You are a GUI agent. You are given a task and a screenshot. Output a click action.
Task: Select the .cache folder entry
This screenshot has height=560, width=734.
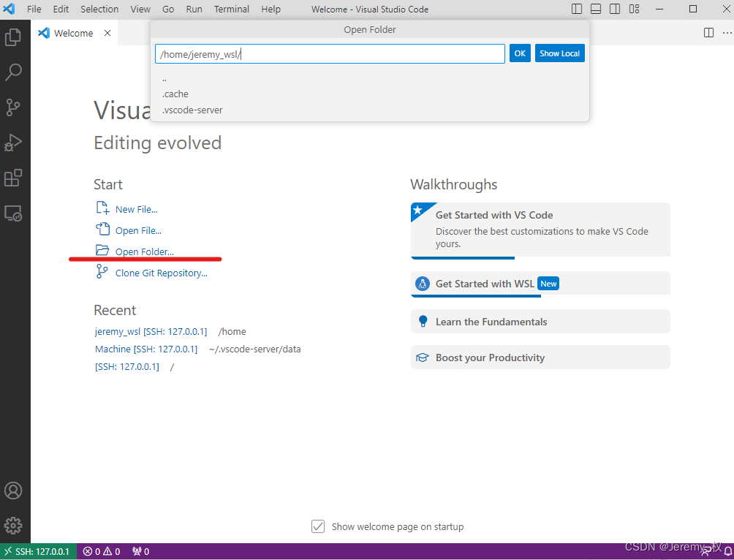click(370, 94)
